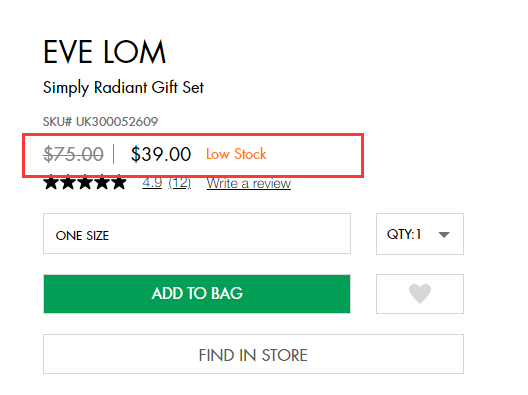The width and height of the screenshot is (528, 395).
Task: View the (12) reviews count link
Action: [x=180, y=183]
